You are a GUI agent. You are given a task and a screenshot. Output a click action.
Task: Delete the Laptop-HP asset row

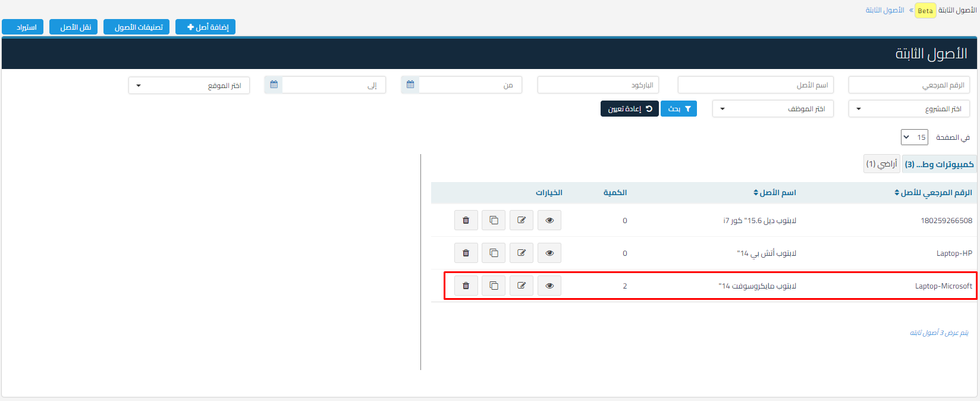point(466,253)
